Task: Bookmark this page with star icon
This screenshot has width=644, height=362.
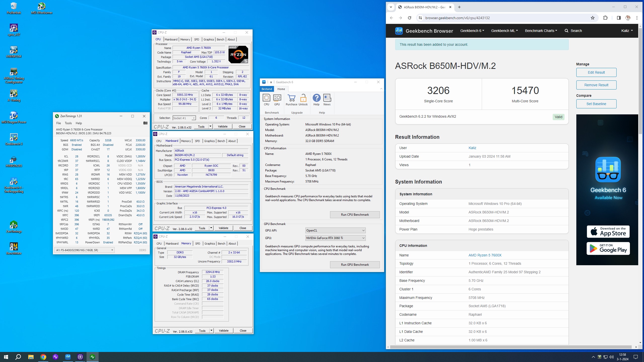Action: [x=593, y=18]
